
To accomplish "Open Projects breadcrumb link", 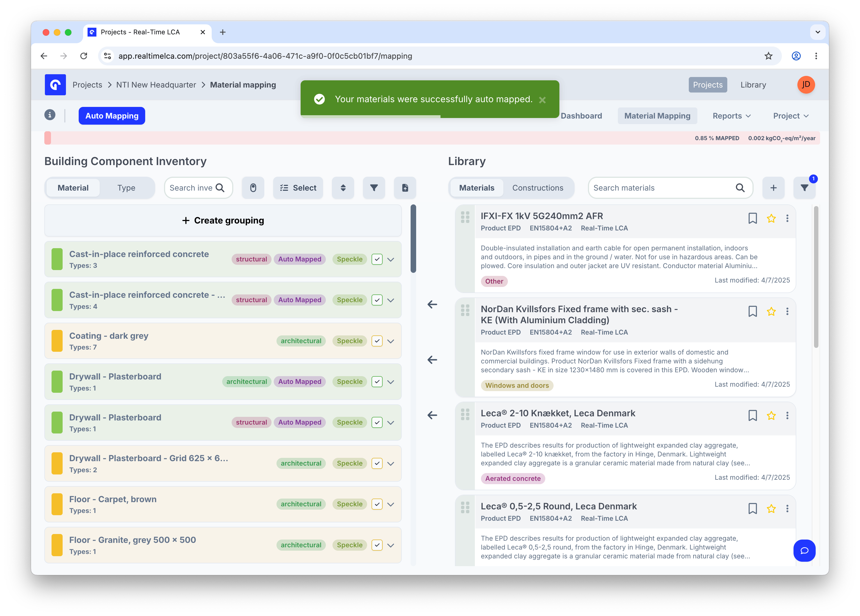I will click(87, 84).
